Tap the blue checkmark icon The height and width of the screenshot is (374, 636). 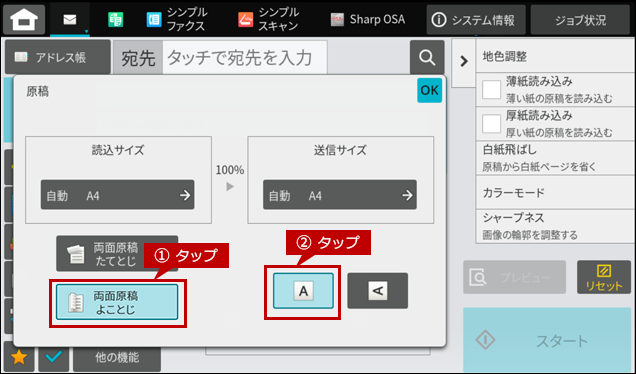(x=54, y=357)
